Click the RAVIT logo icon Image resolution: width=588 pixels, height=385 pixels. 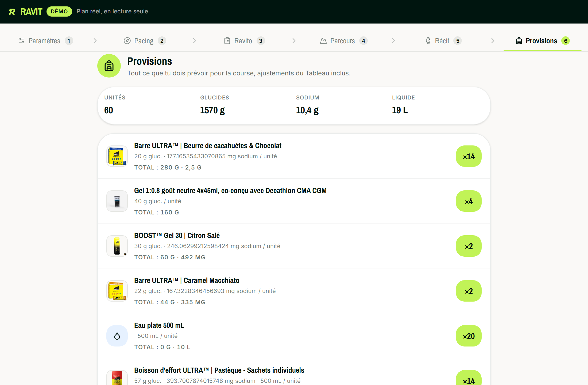point(12,12)
